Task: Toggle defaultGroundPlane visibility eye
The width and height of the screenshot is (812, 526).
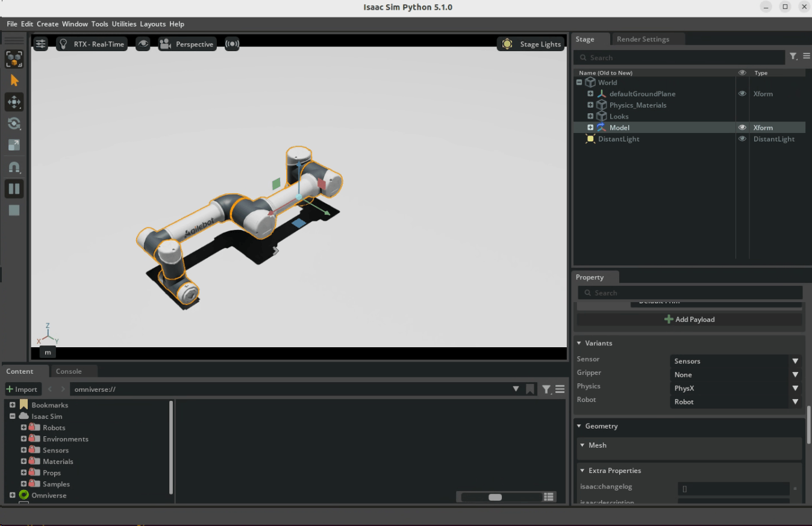Action: tap(742, 94)
